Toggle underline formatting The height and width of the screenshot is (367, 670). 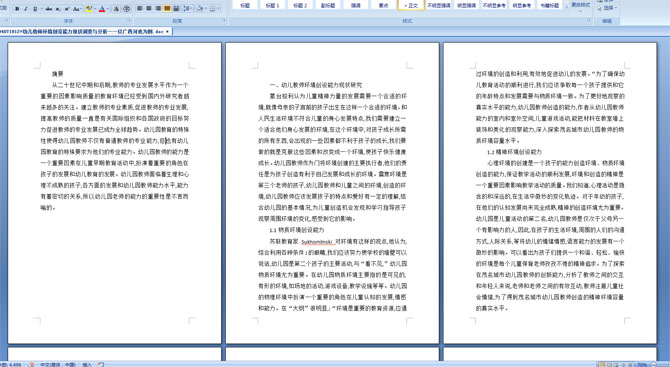point(35,9)
